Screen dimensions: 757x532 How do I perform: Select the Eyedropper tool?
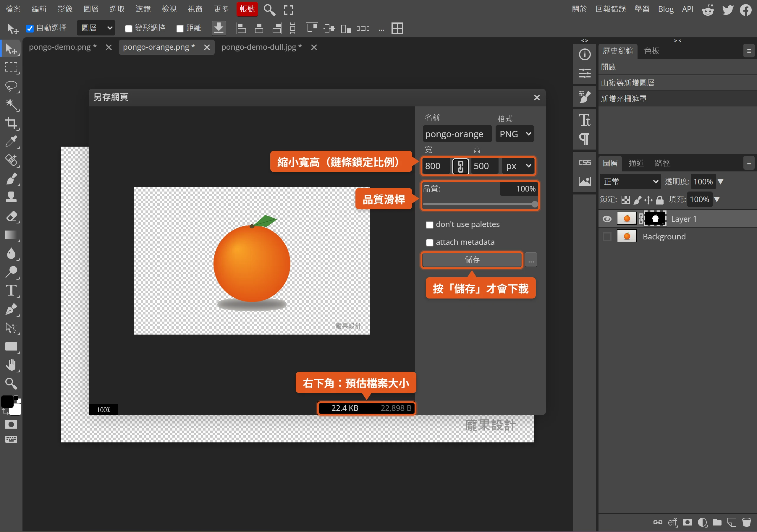(12, 141)
